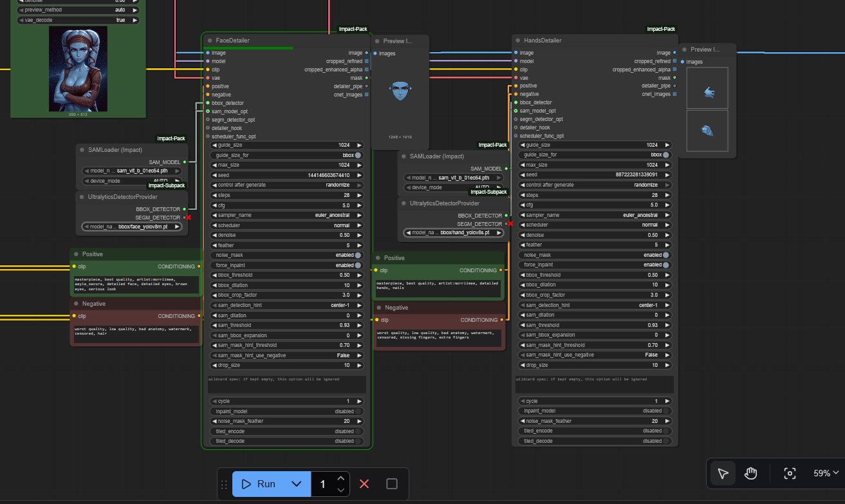Viewport: 845px width, 504px height.
Task: Choose a model in the bbox/hand_yolov8s.pt selector
Action: click(x=453, y=232)
